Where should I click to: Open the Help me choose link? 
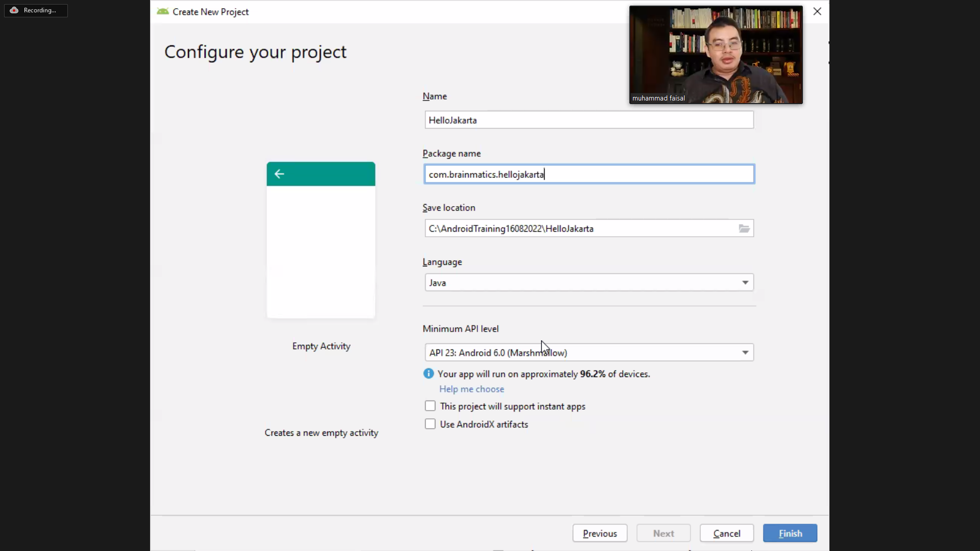click(x=471, y=389)
